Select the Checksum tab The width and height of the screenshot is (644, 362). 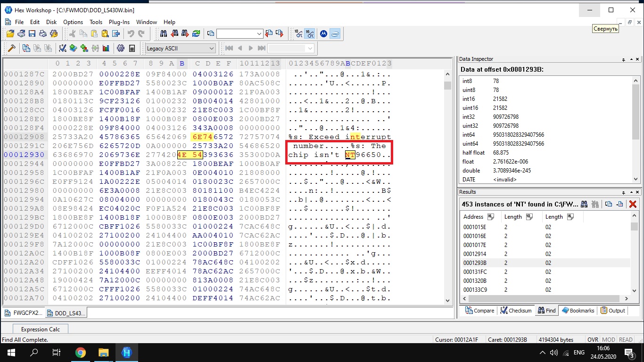516,311
